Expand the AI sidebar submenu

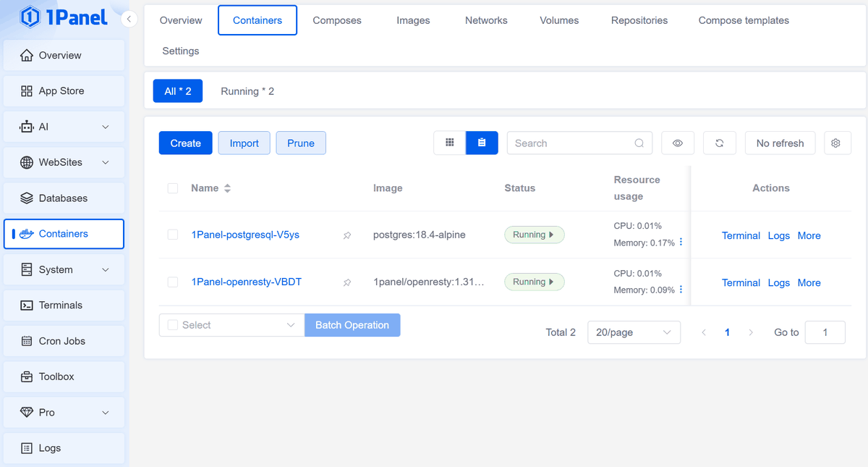click(106, 127)
